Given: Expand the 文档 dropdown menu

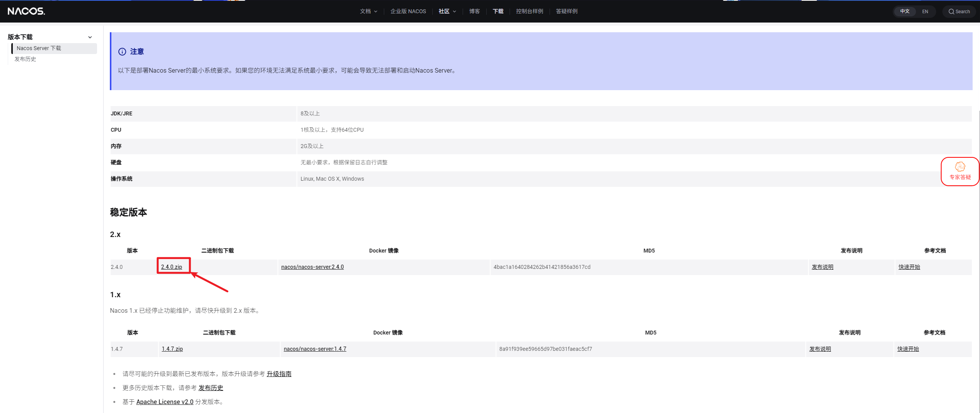Looking at the screenshot, I should pyautogui.click(x=368, y=11).
